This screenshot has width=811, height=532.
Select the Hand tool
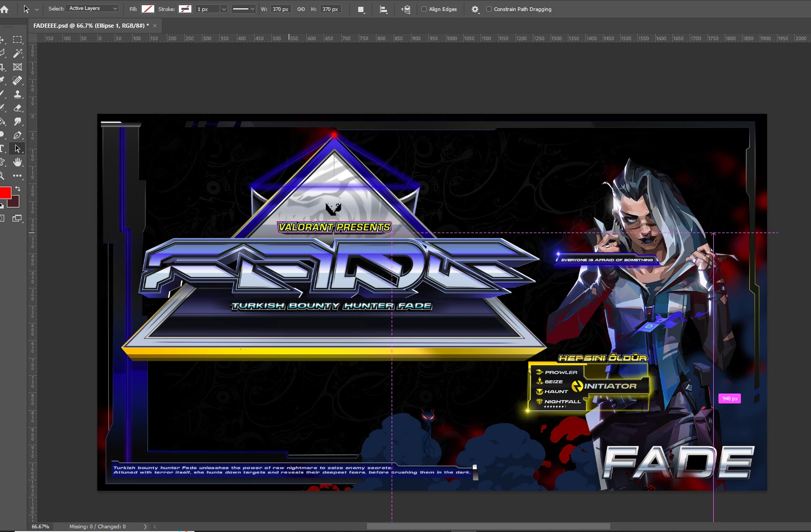coord(17,162)
